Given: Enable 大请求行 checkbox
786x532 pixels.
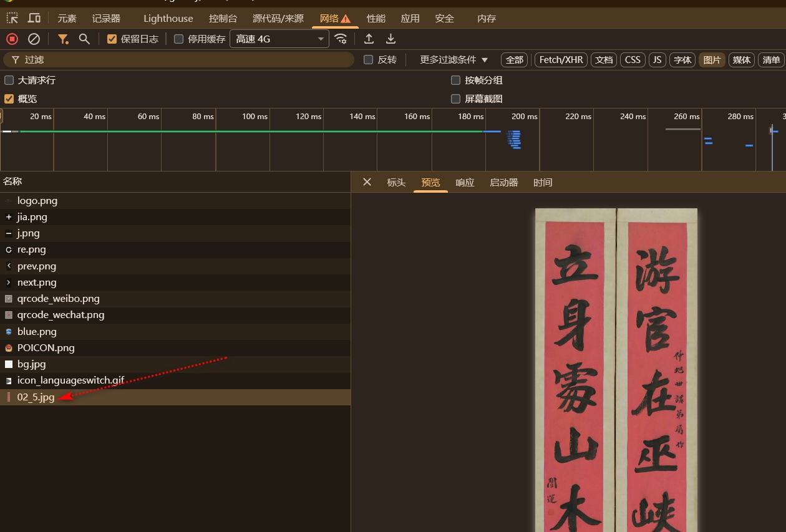Looking at the screenshot, I should click(x=9, y=80).
